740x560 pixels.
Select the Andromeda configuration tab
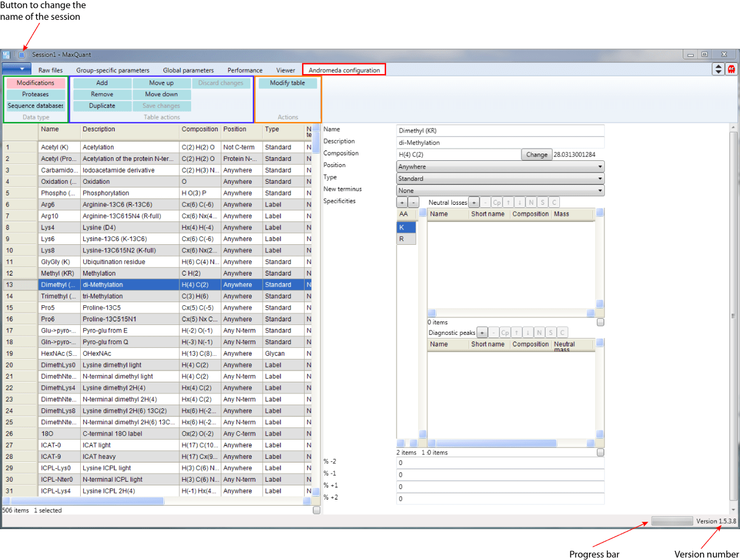(344, 70)
